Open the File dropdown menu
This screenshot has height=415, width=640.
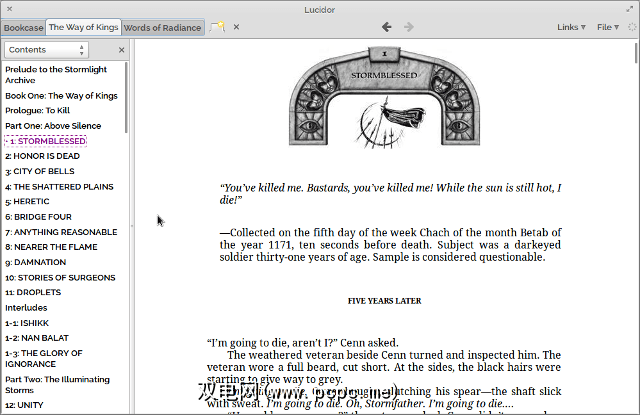606,27
